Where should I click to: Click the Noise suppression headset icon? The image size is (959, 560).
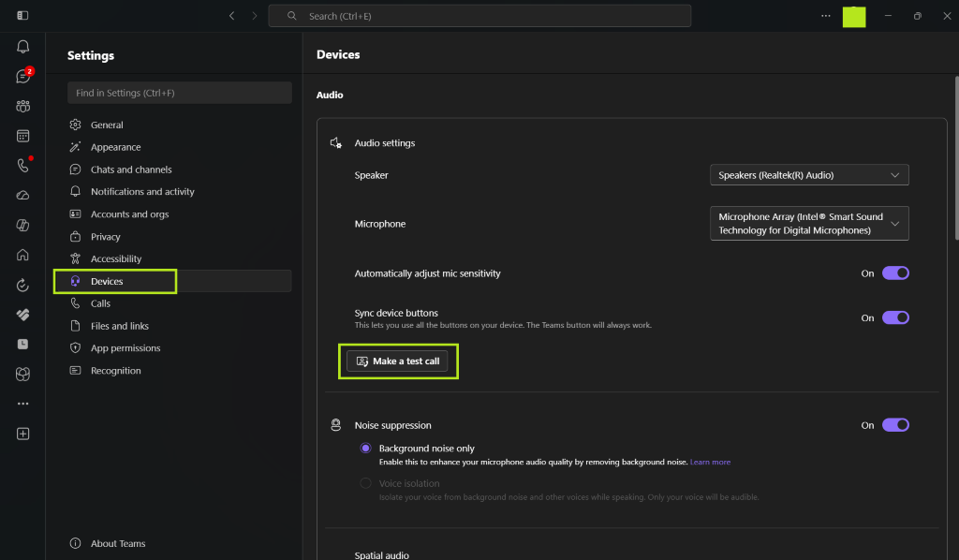pyautogui.click(x=336, y=425)
